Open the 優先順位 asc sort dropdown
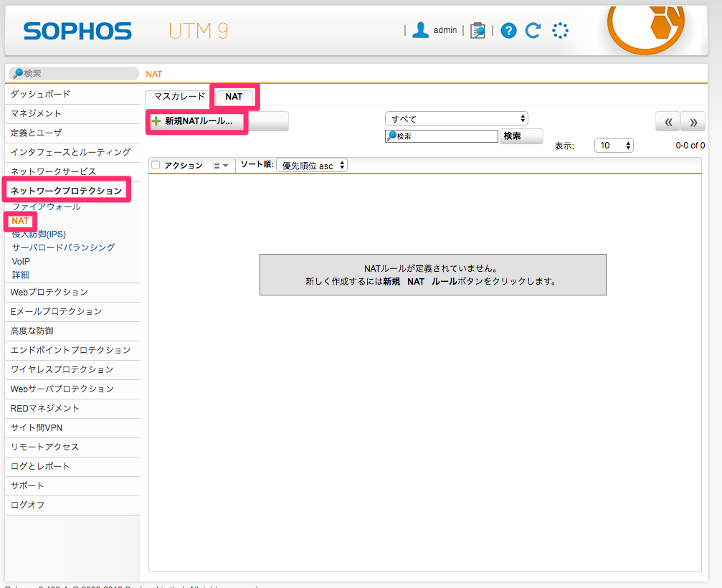The height and width of the screenshot is (588, 722). [312, 166]
